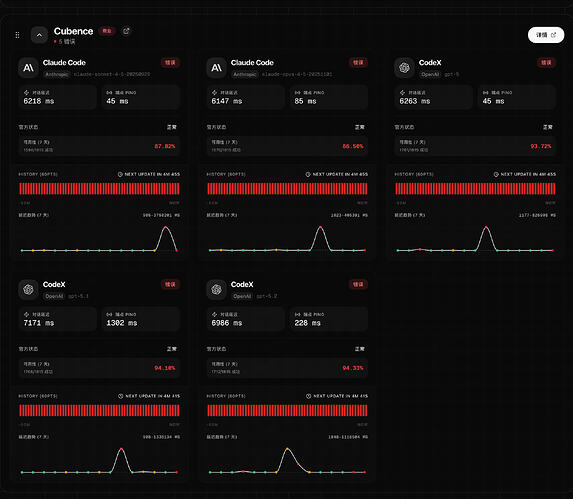573x499 pixels.
Task: Click the red history bar on the gpt-5.2 card
Action: 287,411
